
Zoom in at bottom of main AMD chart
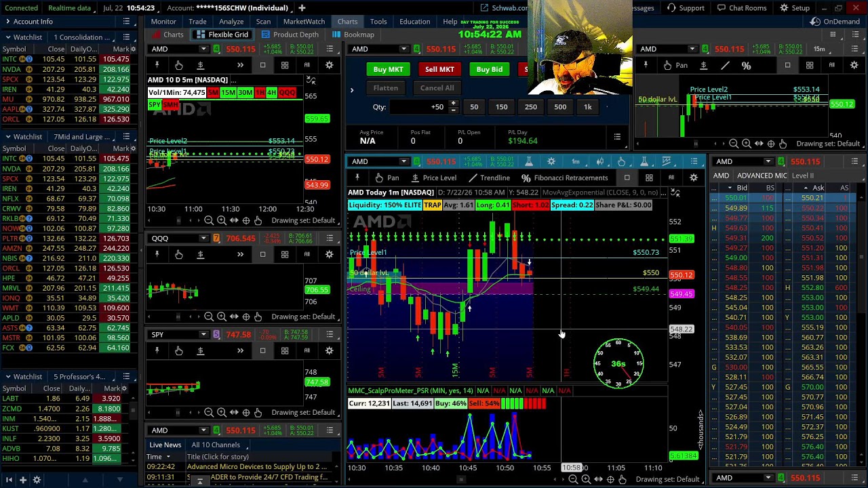586,479
